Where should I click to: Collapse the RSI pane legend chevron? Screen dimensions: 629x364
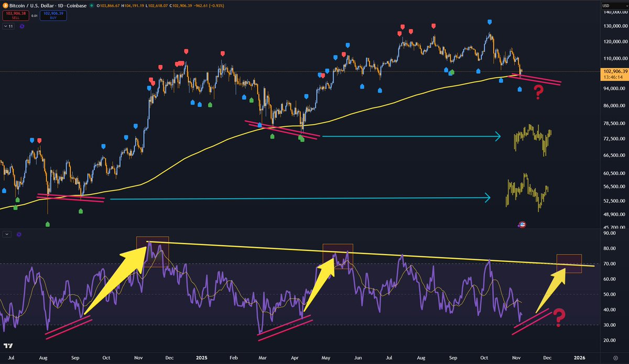pyautogui.click(x=7, y=235)
